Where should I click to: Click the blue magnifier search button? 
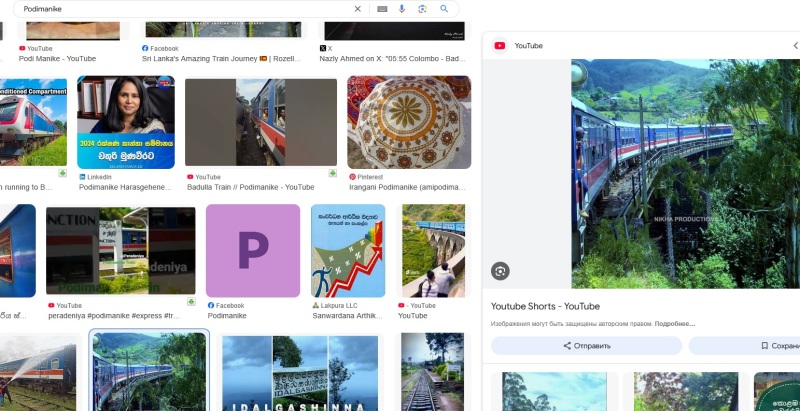pos(444,9)
